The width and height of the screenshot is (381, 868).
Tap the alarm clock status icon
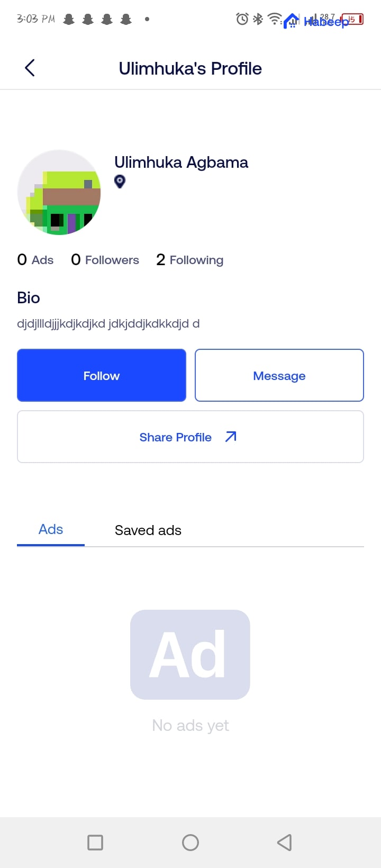[x=242, y=19]
